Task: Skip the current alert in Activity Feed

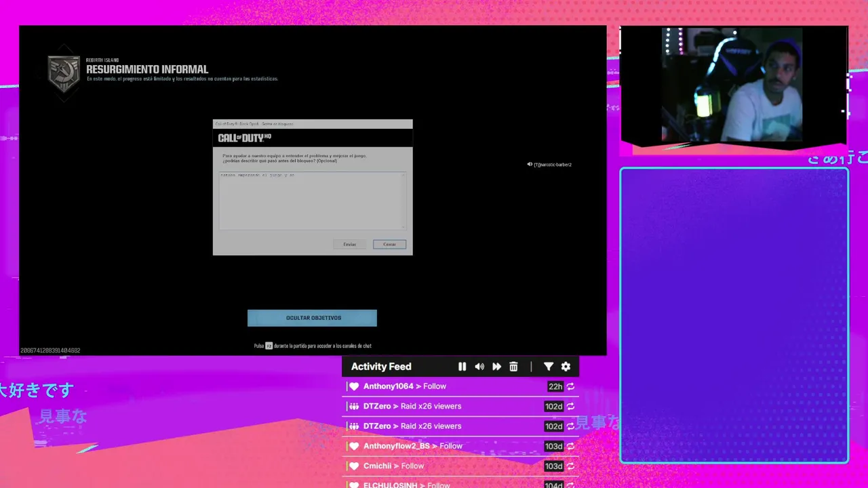Action: pyautogui.click(x=496, y=367)
